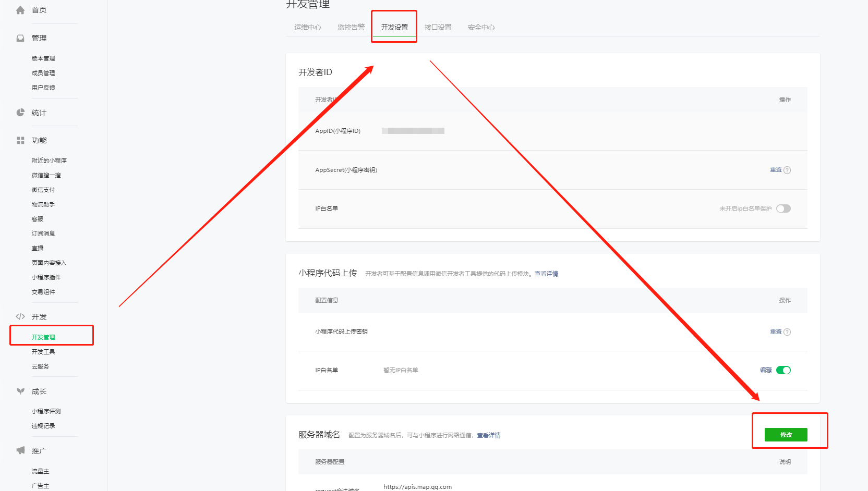Click the 配置信息 column header
Image resolution: width=868 pixels, height=491 pixels.
click(327, 300)
